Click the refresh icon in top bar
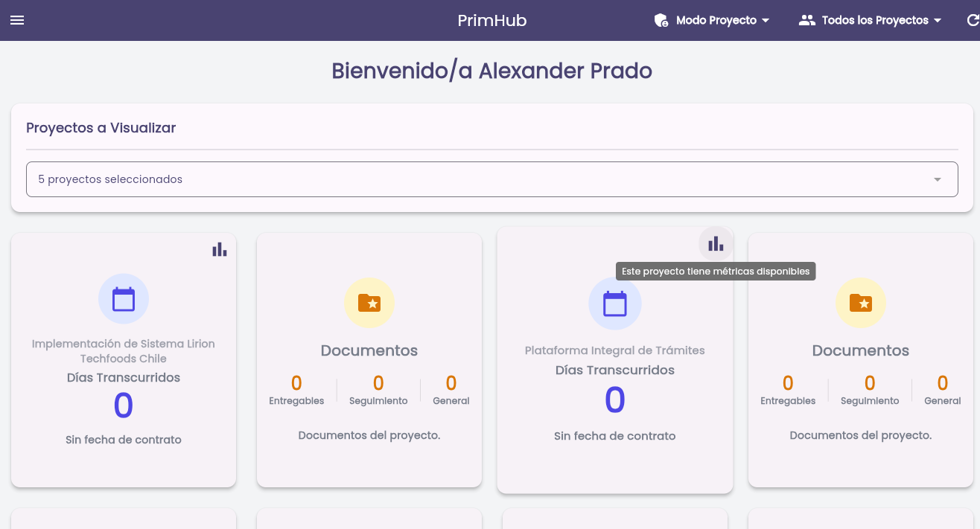 [x=973, y=20]
